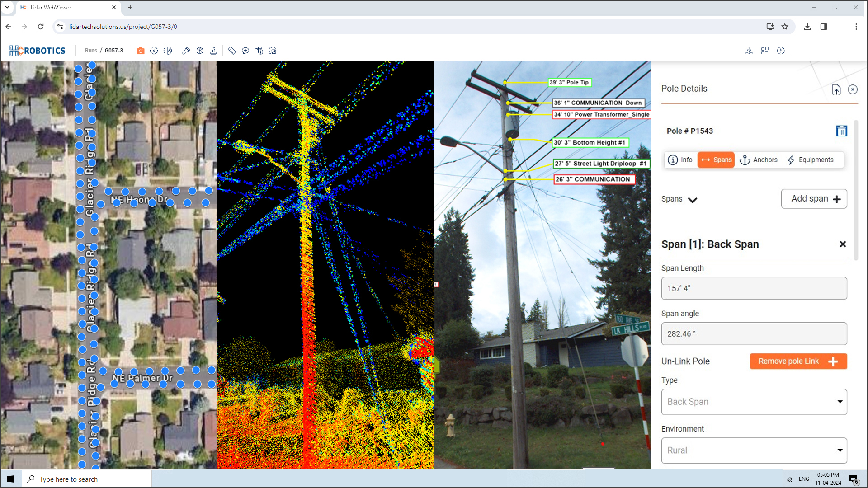Image resolution: width=868 pixels, height=488 pixels.
Task: Click the Add span button
Action: click(814, 199)
